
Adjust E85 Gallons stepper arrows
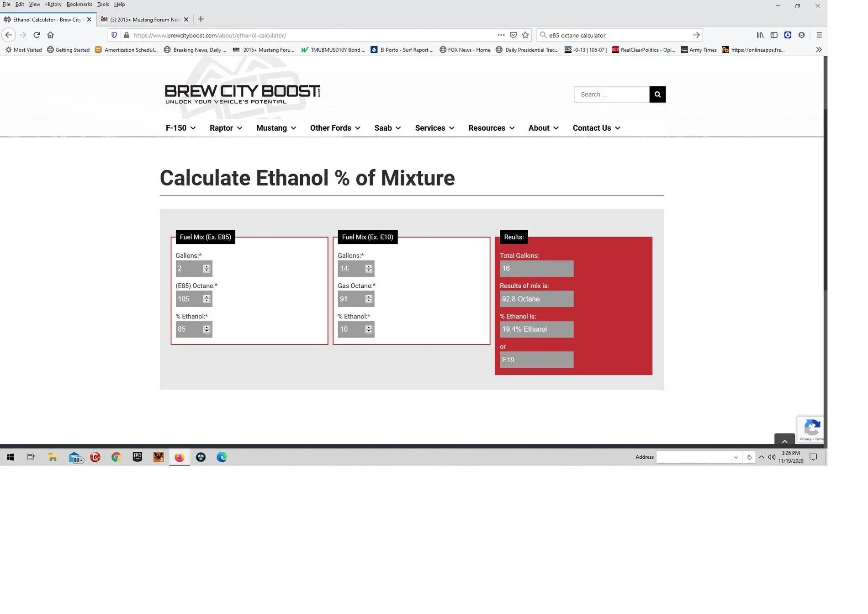(x=206, y=269)
